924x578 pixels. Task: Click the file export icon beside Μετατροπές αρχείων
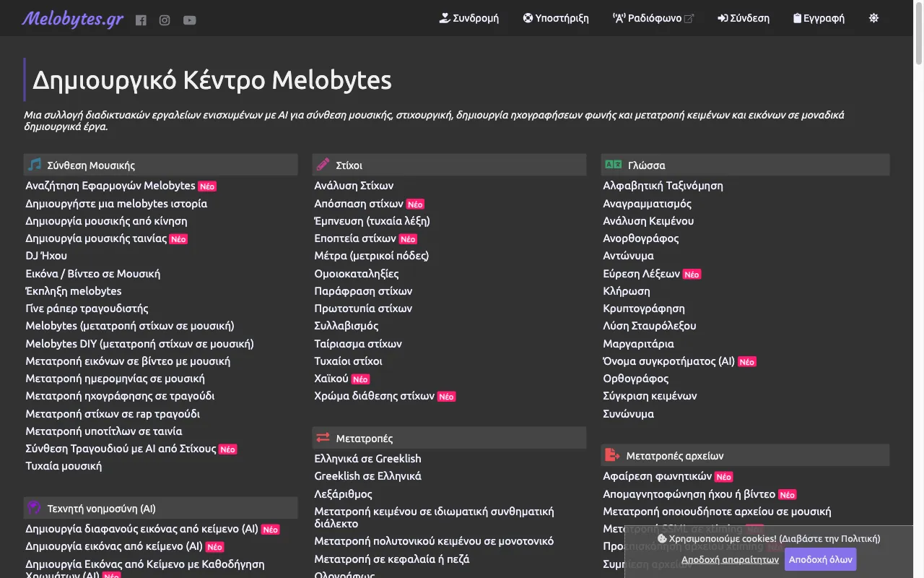[x=612, y=455]
